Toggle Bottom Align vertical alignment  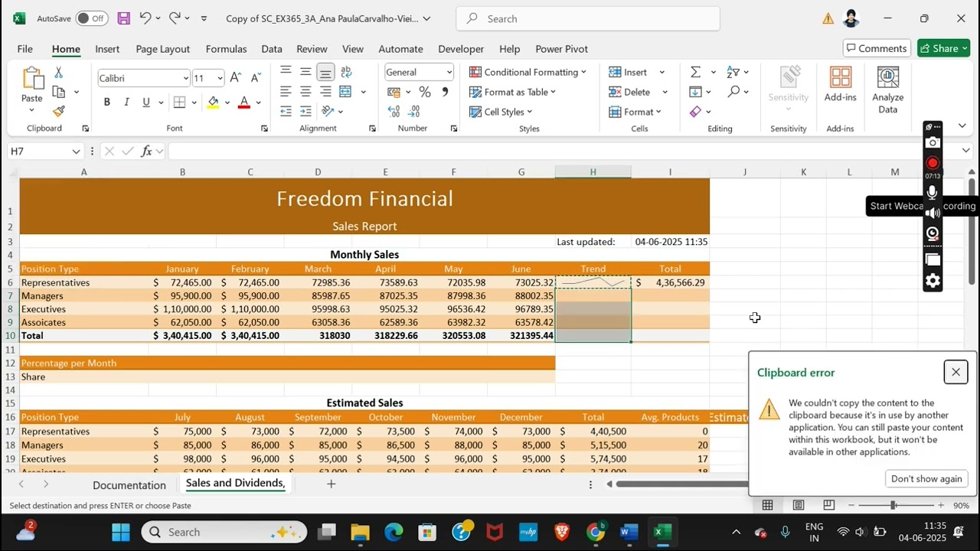(325, 72)
